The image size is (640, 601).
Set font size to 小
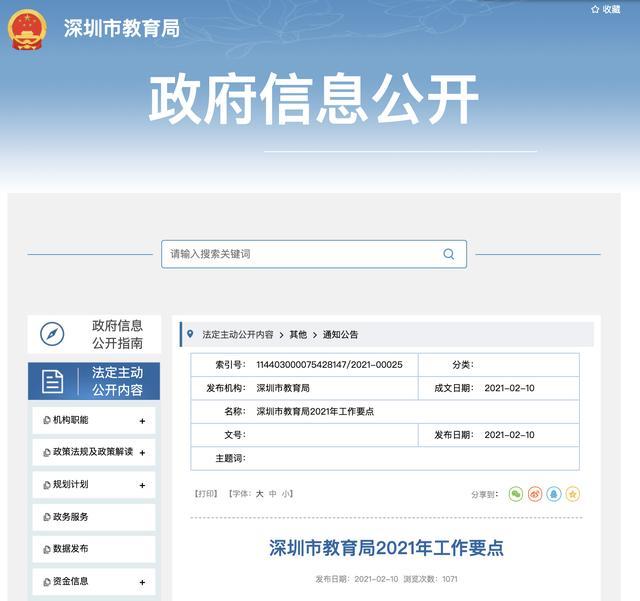pos(286,494)
